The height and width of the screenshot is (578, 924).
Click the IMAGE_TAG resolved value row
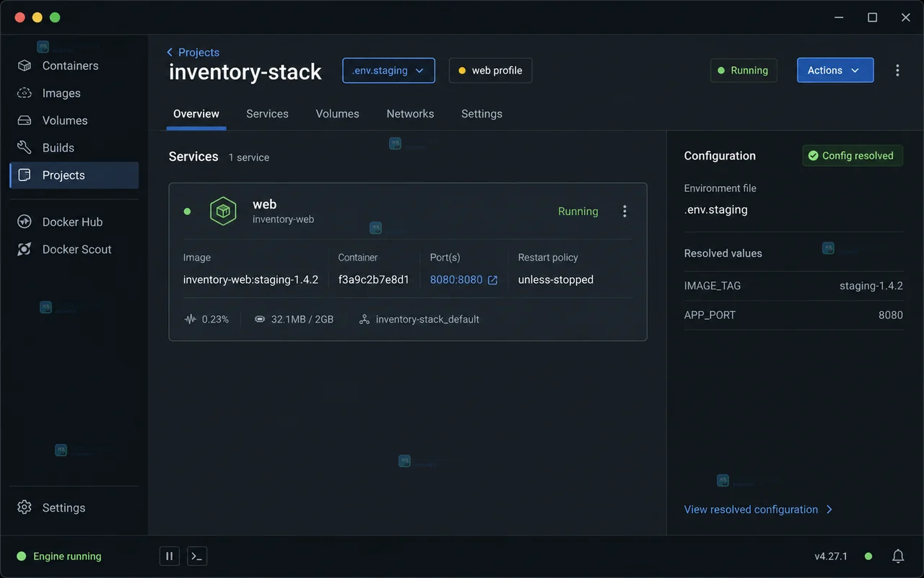click(793, 286)
